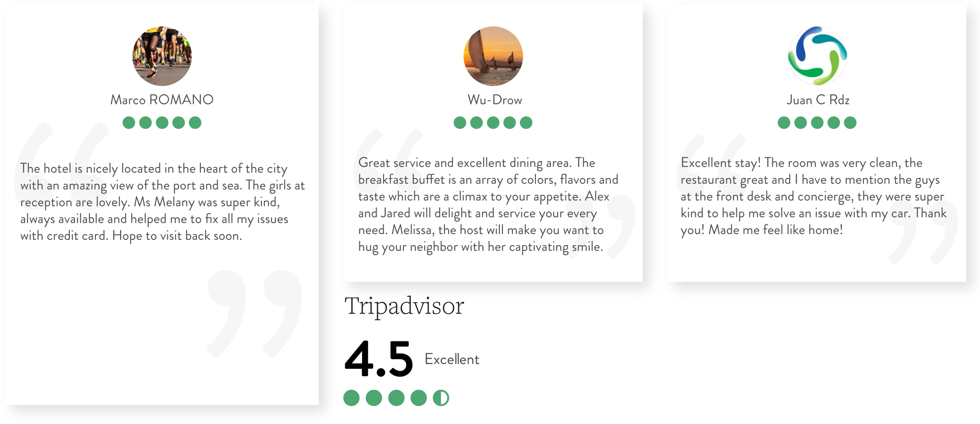Click Marco ROMANO's runner profile photo

(x=162, y=56)
